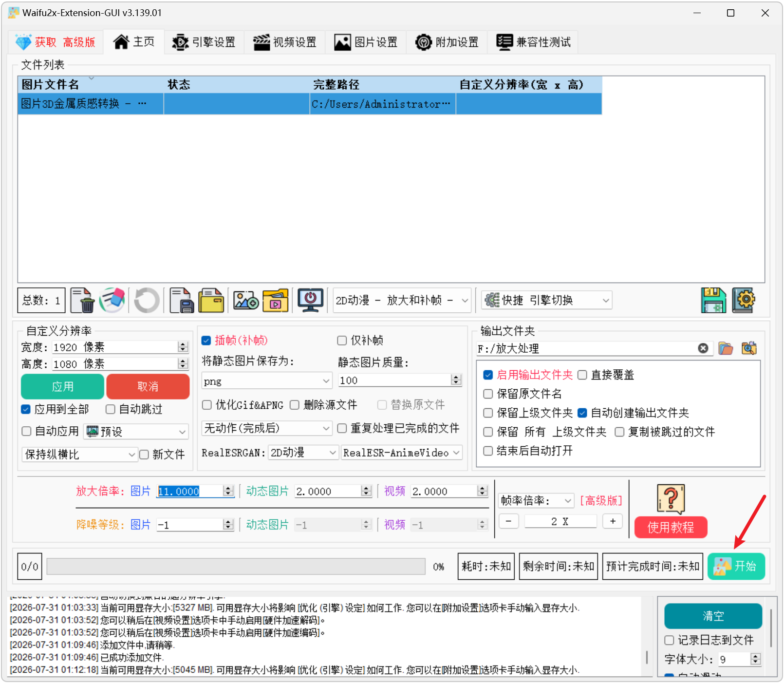Click the trash bin remove-file icon
The width and height of the screenshot is (784, 683).
pyautogui.click(x=82, y=300)
